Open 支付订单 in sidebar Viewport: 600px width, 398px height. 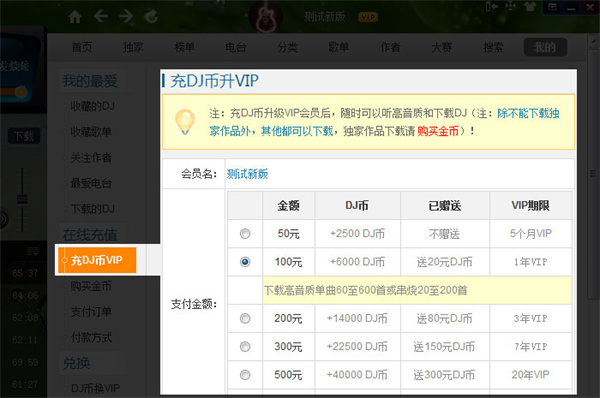pos(91,312)
